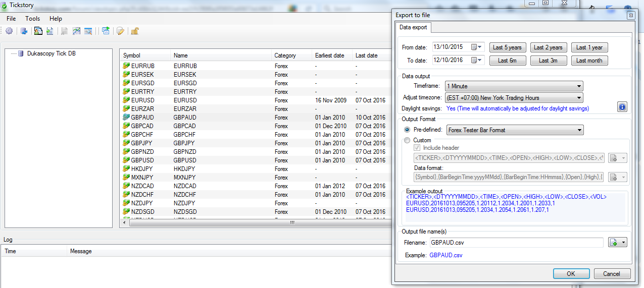Click the Last 2 years button
The height and width of the screenshot is (288, 644).
(548, 47)
